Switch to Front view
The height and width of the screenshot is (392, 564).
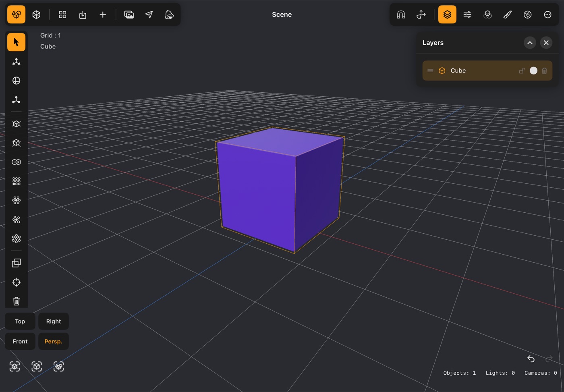(x=20, y=341)
